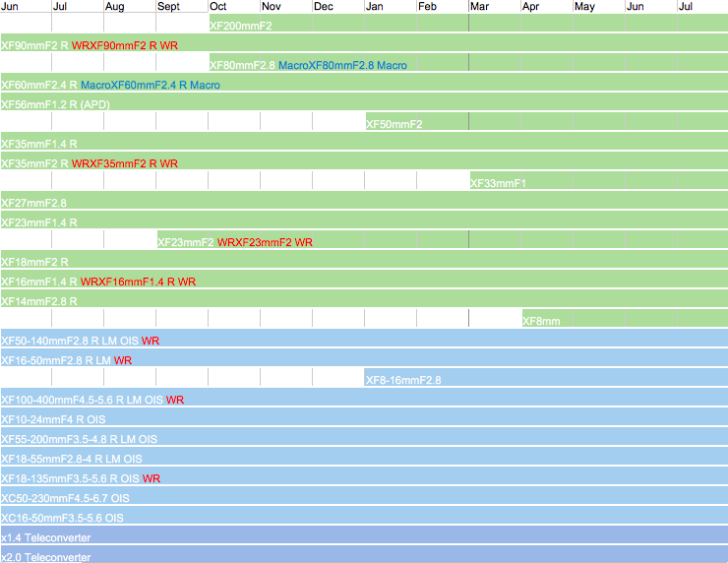Image resolution: width=728 pixels, height=563 pixels.
Task: Select the XF18-135mmF3.5-5.6 R OIS WR row
Action: coord(364,475)
